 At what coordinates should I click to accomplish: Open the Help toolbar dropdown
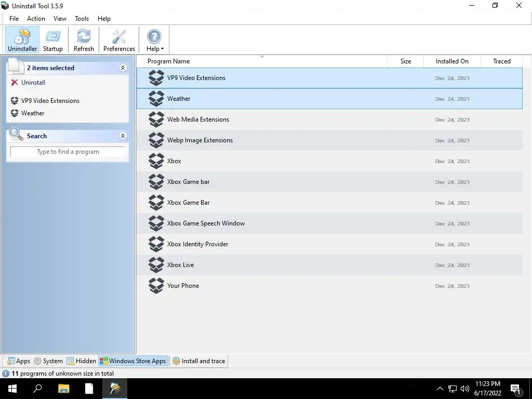point(154,39)
